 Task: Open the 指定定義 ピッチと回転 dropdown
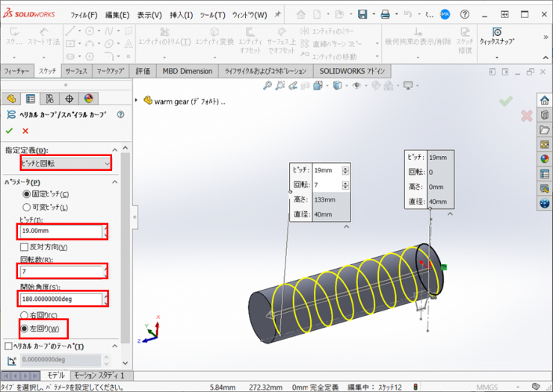click(66, 163)
